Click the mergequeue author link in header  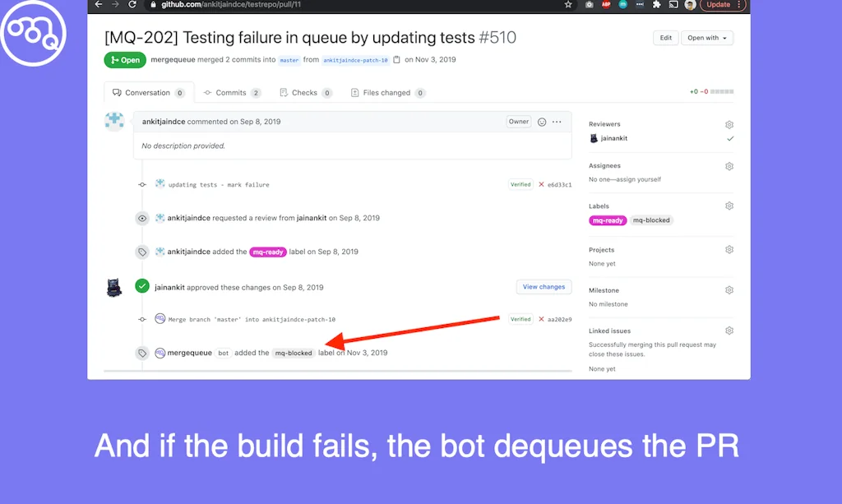click(x=173, y=59)
